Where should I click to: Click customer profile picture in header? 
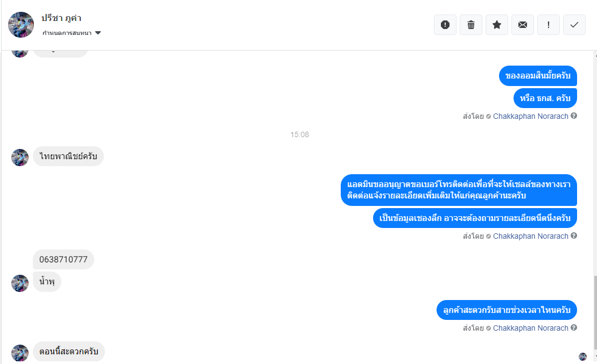[21, 25]
